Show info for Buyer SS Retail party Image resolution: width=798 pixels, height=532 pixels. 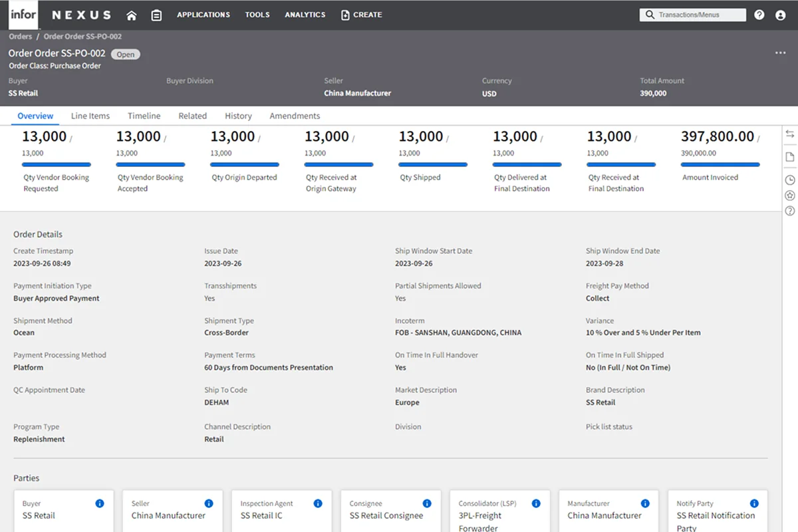100,503
